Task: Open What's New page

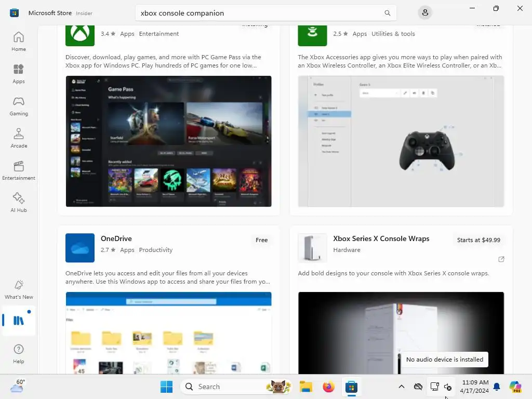Action: [19, 289]
